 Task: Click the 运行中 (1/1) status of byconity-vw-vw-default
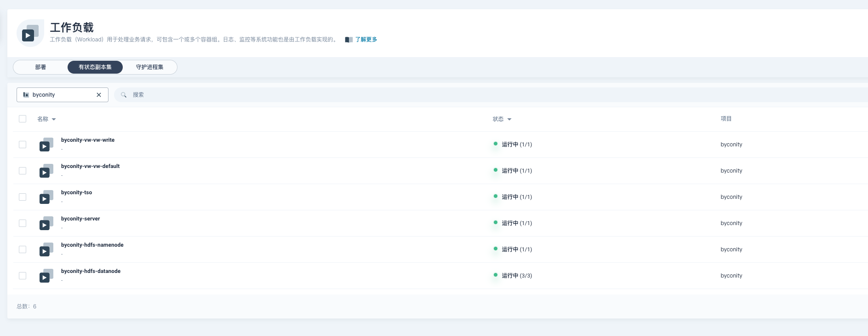(x=513, y=171)
